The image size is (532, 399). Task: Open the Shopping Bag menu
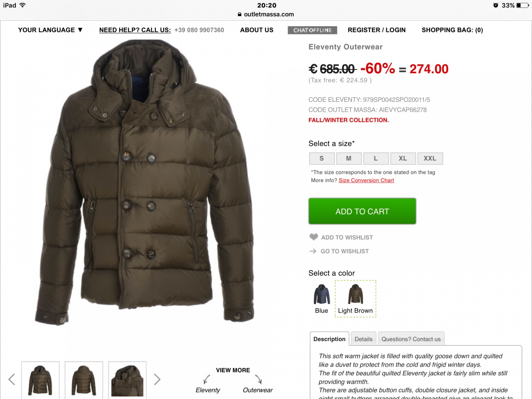coord(452,30)
